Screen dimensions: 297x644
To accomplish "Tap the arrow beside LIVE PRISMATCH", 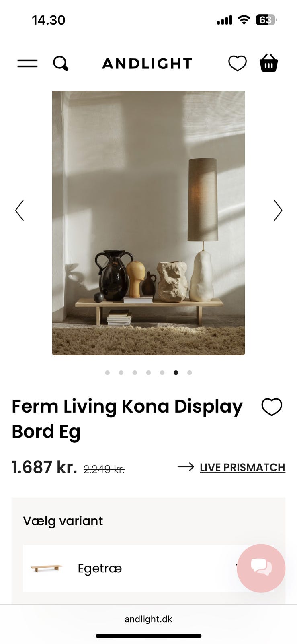I will coord(186,467).
